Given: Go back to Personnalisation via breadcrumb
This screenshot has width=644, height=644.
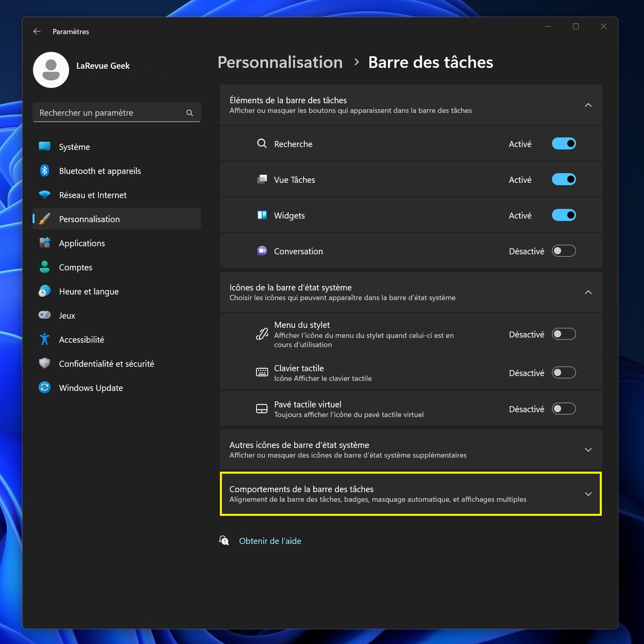Looking at the screenshot, I should [x=280, y=63].
